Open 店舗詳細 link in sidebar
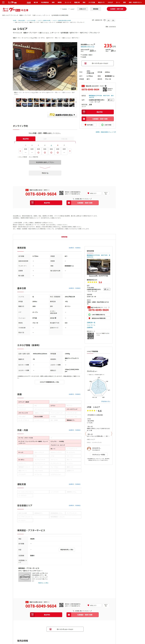145x644 pixels. [90, 327]
